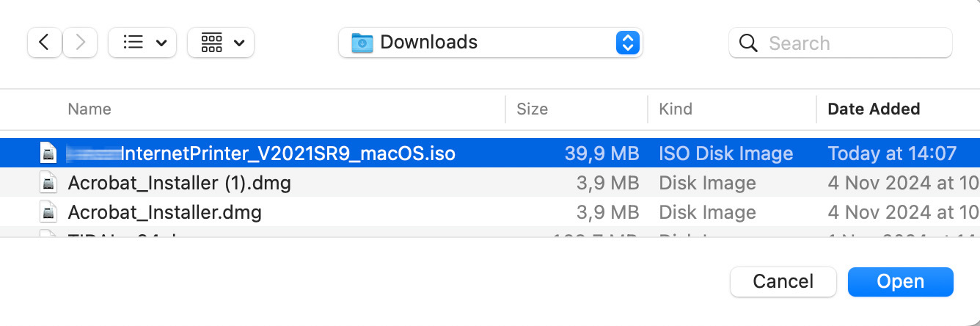The image size is (980, 326).
Task: Click the Downloads folder icon
Action: [362, 43]
